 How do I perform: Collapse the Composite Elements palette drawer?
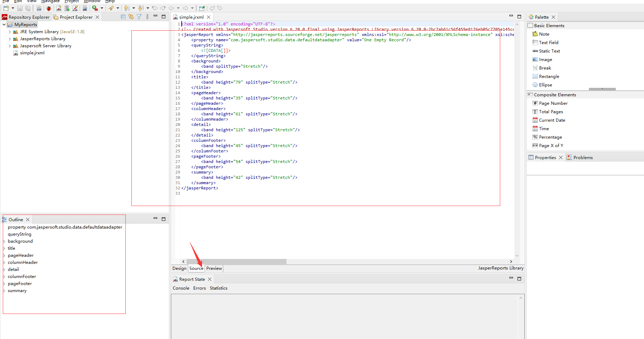(585, 95)
